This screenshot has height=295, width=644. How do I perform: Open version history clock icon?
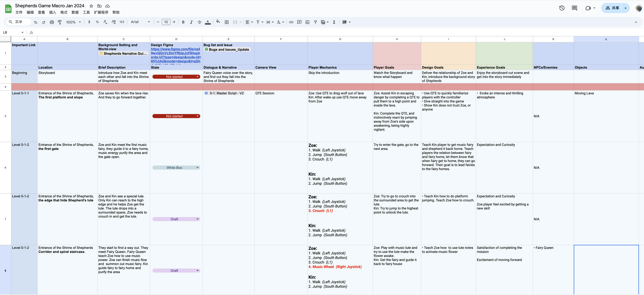[x=562, y=8]
